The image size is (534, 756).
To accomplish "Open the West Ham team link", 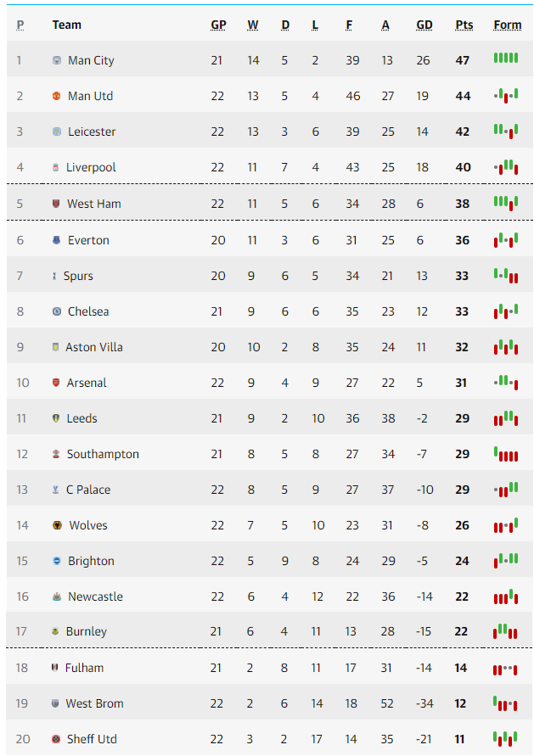I will pos(94,204).
